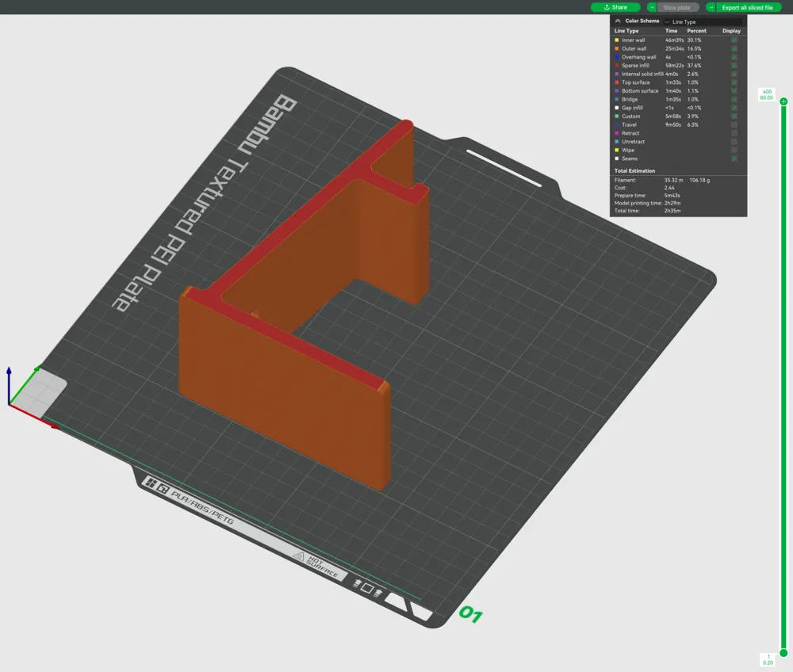Click the layer slider top plus handle
Screen dimensions: 793x672
click(783, 101)
